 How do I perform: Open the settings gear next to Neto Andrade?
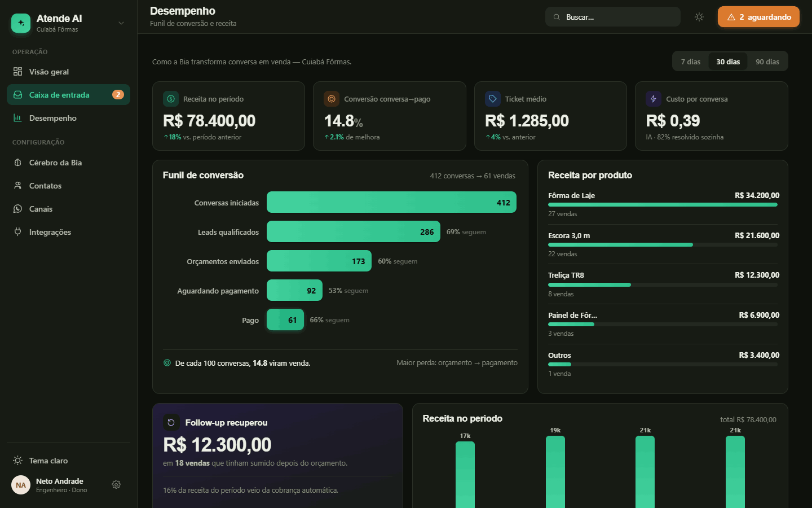116,485
